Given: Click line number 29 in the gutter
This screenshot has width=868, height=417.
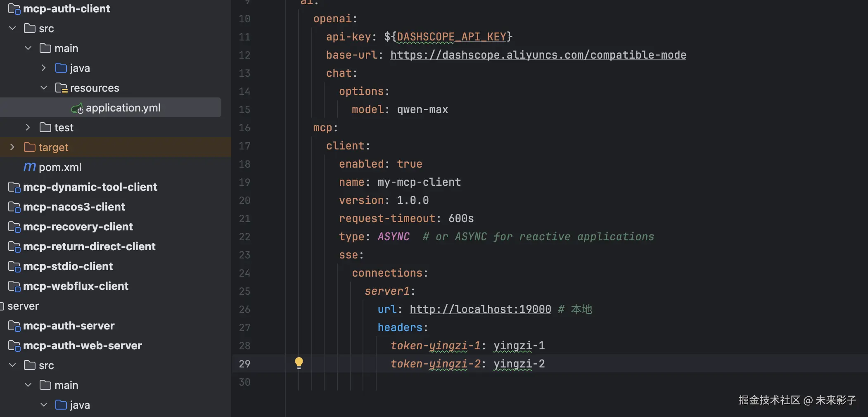Looking at the screenshot, I should point(244,364).
